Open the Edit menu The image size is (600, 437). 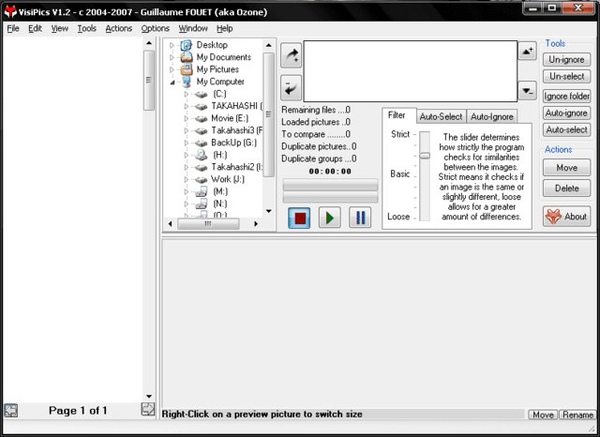pos(35,28)
